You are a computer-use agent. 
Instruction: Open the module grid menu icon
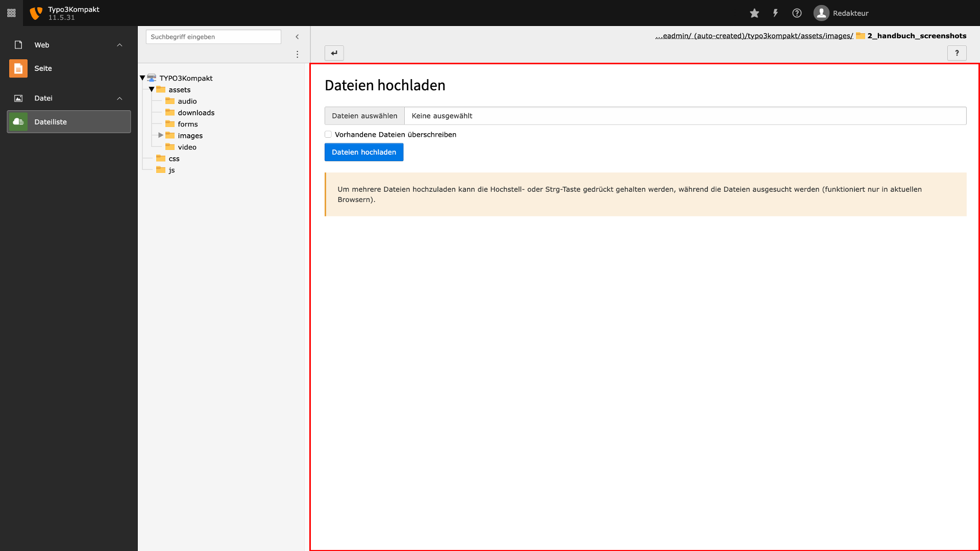pos(11,13)
